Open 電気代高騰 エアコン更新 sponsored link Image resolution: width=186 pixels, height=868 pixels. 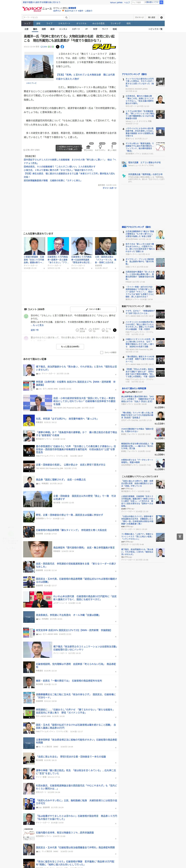[144, 162]
